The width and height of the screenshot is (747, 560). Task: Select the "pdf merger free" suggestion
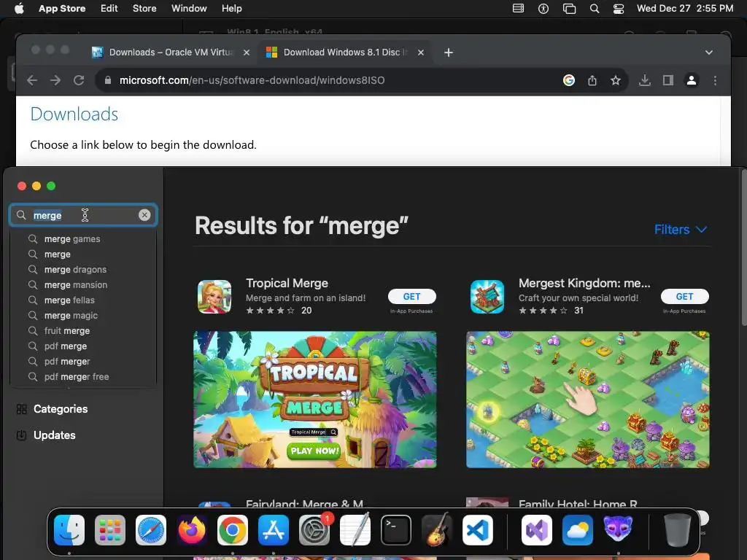pyautogui.click(x=76, y=377)
